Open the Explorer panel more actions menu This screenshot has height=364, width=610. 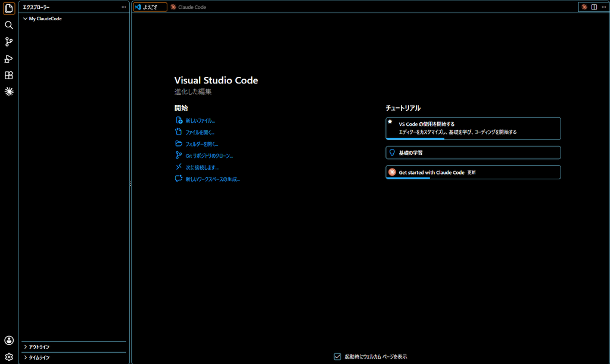click(x=124, y=7)
